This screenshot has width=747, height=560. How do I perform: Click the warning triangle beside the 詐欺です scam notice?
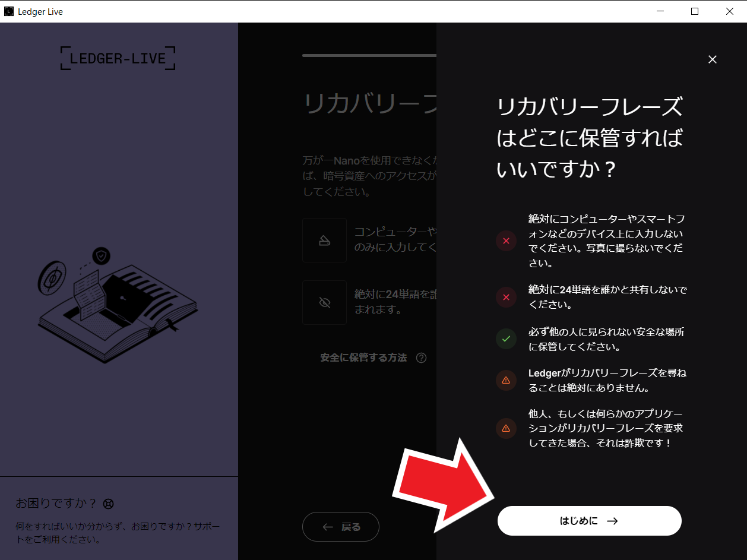506,428
